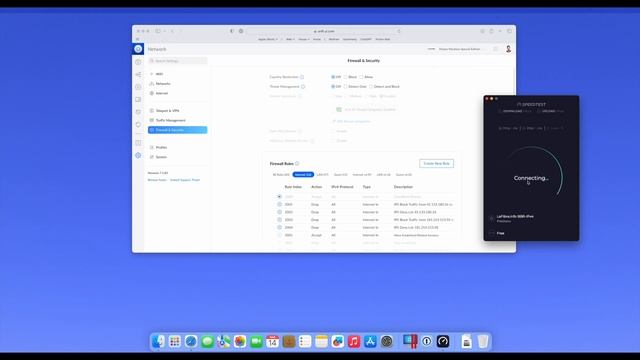Open Reminders from the Dock
The image size is (640, 360).
[305, 341]
